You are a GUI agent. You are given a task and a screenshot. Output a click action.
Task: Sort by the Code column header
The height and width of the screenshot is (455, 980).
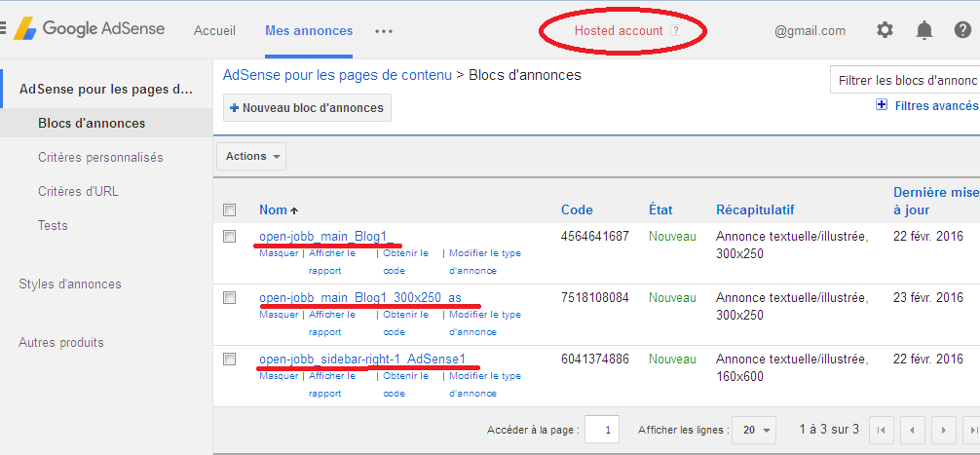tap(577, 210)
